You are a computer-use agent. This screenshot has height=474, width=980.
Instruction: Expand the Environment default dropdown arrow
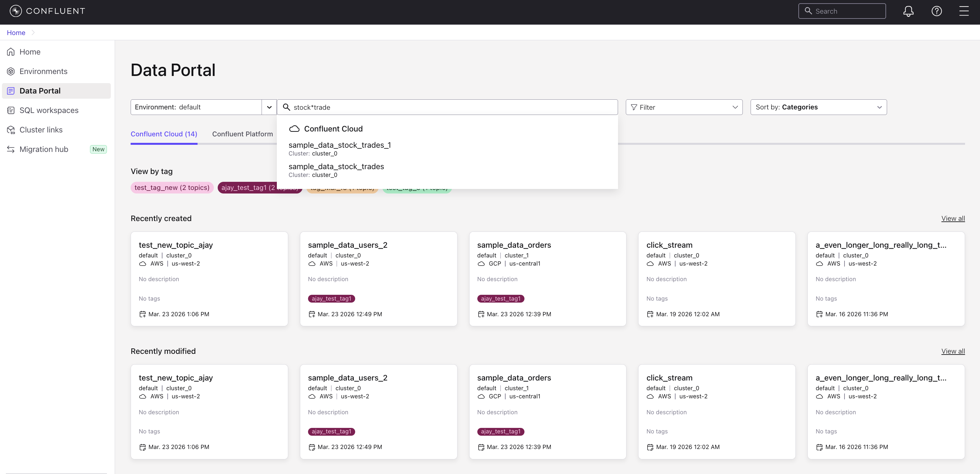(269, 107)
